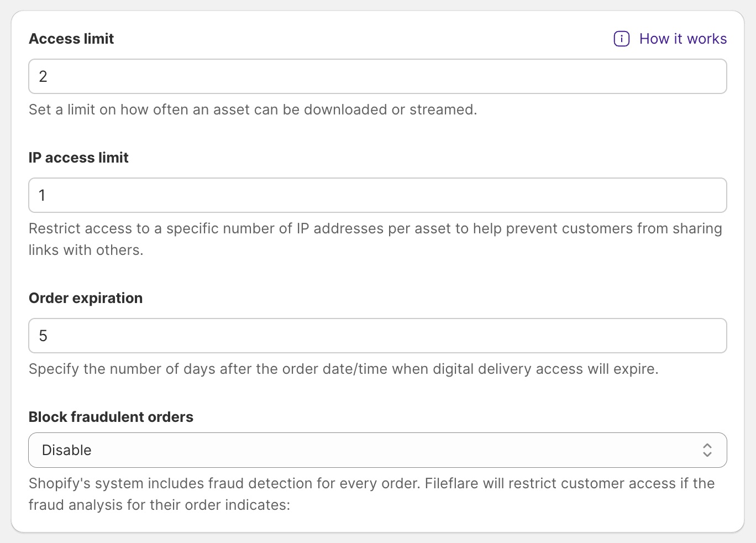Screen dimensions: 756x543
Task: Click the Access limit heading label
Action: 71,39
